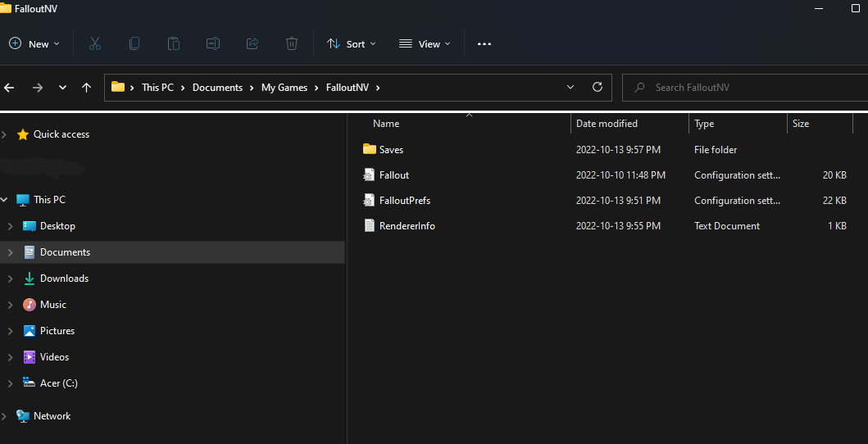The height and width of the screenshot is (444, 868).
Task: Expand the chevron after FalloutNV breadcrumb
Action: pyautogui.click(x=378, y=88)
